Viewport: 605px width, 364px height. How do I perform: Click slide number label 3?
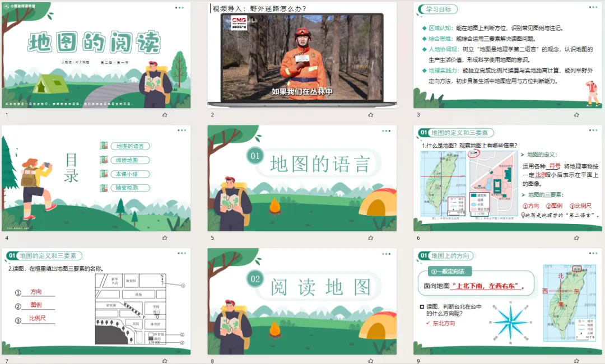pyautogui.click(x=418, y=115)
